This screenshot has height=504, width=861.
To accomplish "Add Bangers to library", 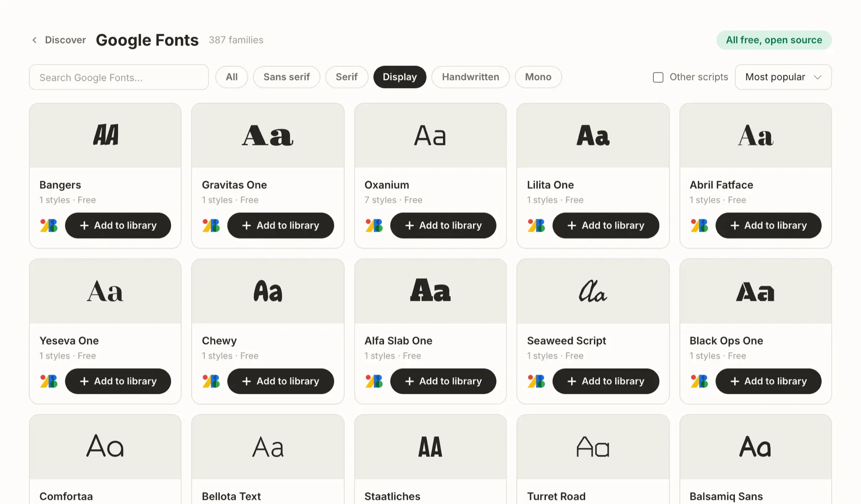I will pos(118,226).
